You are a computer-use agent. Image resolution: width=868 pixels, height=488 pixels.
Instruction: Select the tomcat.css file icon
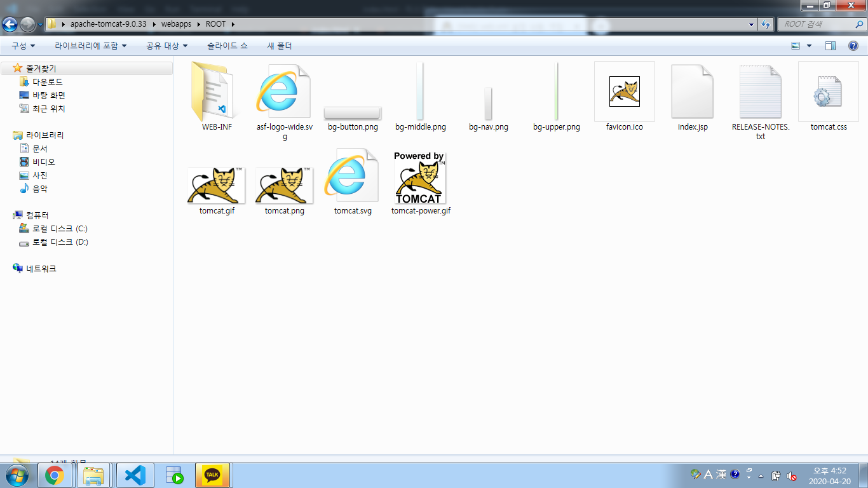pyautogui.click(x=829, y=91)
